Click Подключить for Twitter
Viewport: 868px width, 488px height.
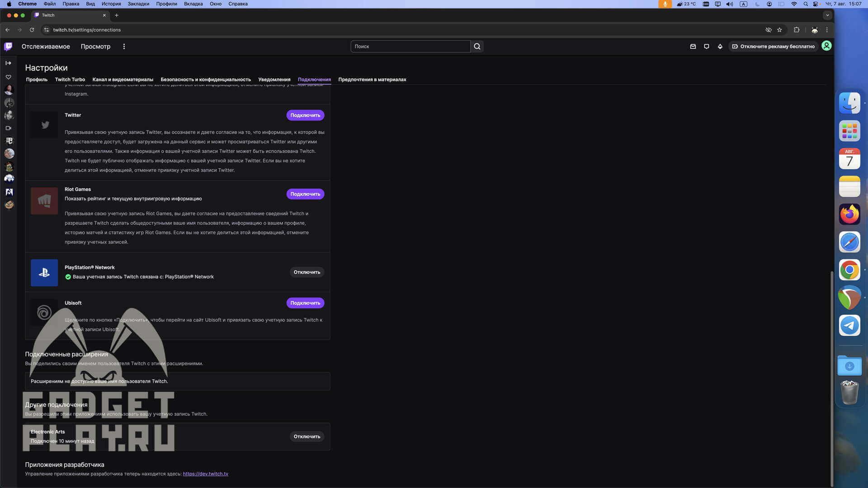coord(305,115)
